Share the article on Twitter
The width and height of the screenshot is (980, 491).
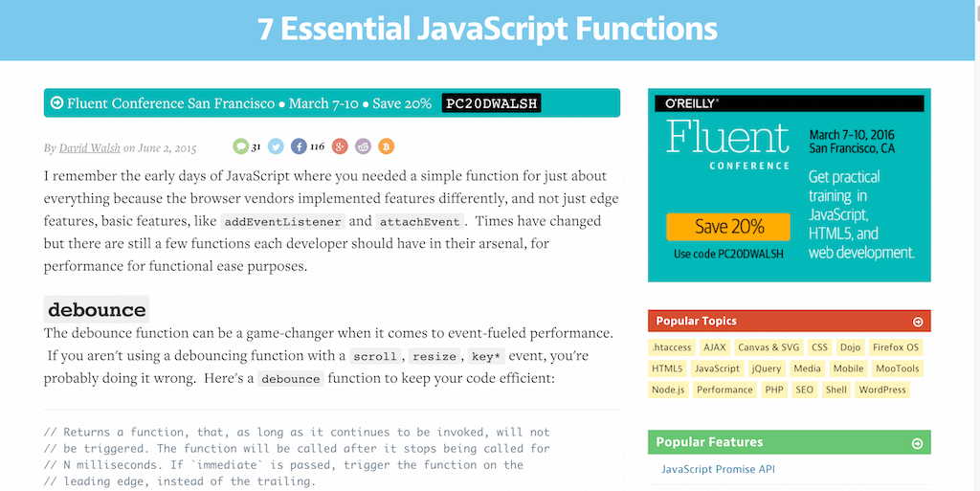pos(276,146)
